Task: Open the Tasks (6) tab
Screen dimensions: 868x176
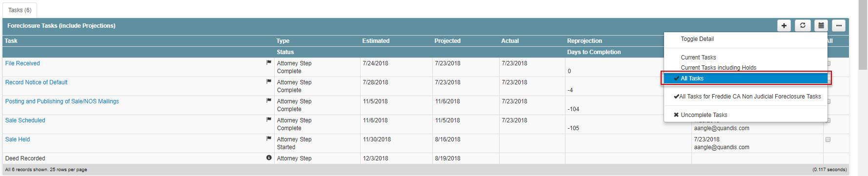Action: (20, 10)
